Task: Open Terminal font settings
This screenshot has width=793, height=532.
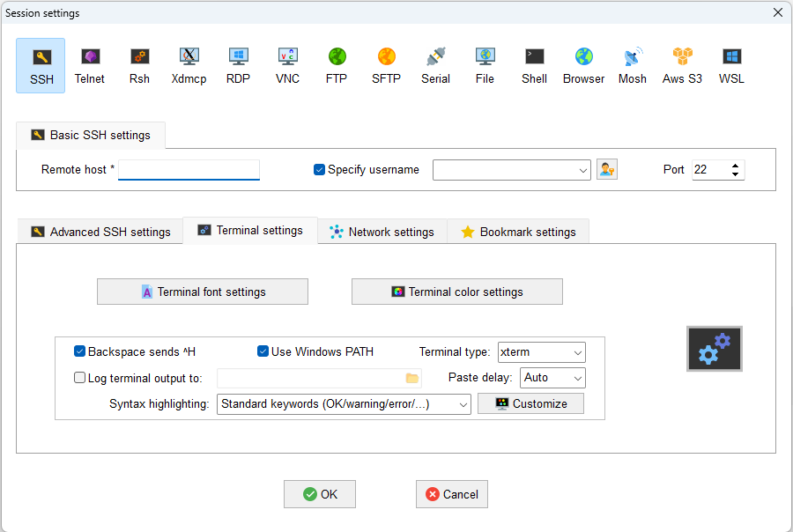Action: [x=203, y=292]
